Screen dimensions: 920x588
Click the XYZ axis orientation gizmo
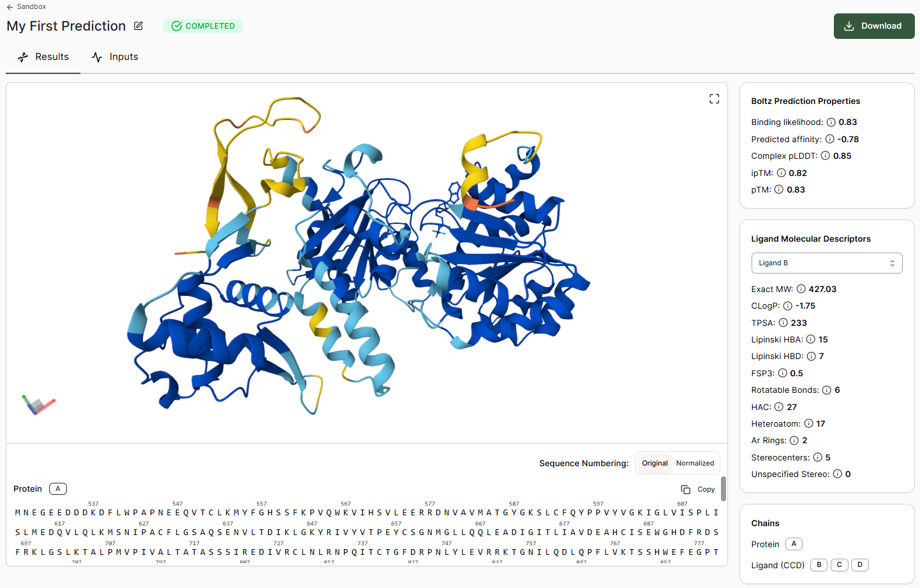point(38,404)
